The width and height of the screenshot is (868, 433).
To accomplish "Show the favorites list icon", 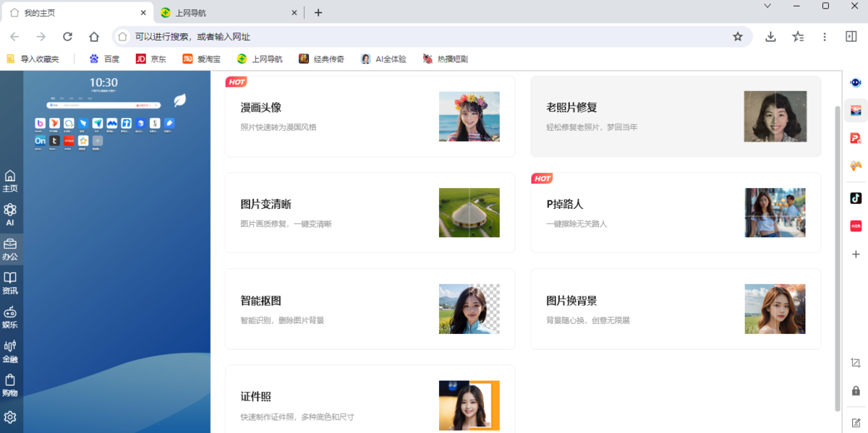I will coord(798,37).
